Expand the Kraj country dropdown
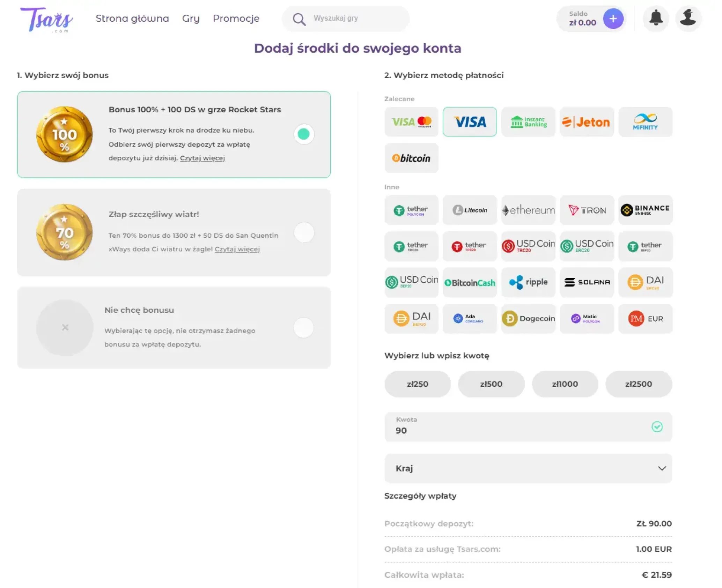Screen dimensions: 722x588 [x=528, y=468]
